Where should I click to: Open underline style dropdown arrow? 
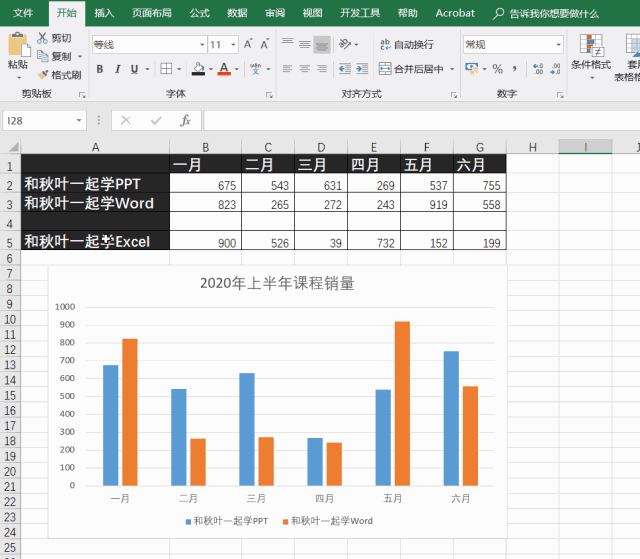[x=147, y=69]
